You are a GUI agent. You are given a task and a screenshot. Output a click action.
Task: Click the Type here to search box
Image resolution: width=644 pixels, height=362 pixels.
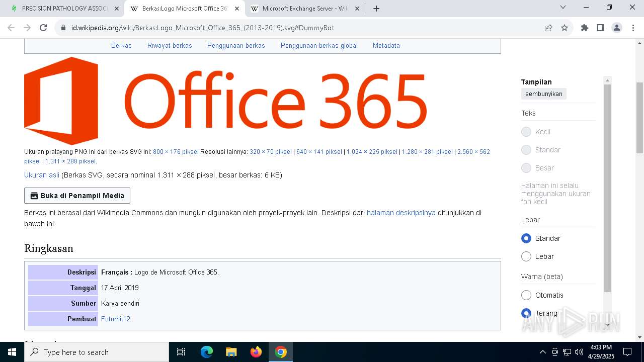pyautogui.click(x=97, y=352)
